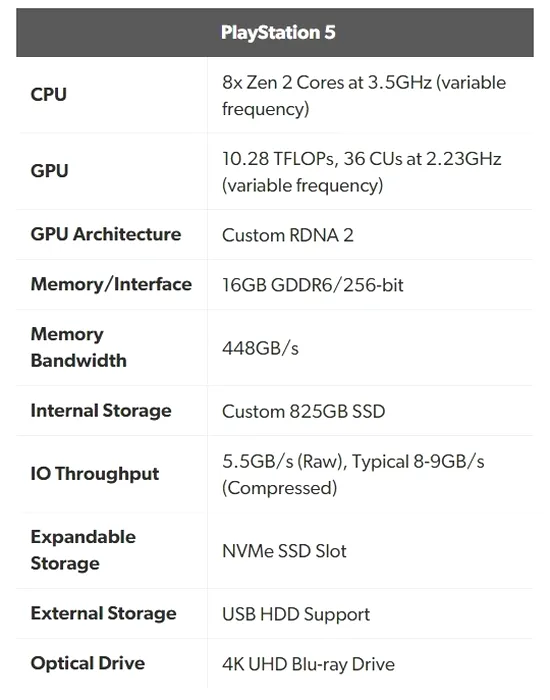Click the 8x Zen 2 Cores CPU value
This screenshot has width=550, height=700.
pyautogui.click(x=364, y=96)
